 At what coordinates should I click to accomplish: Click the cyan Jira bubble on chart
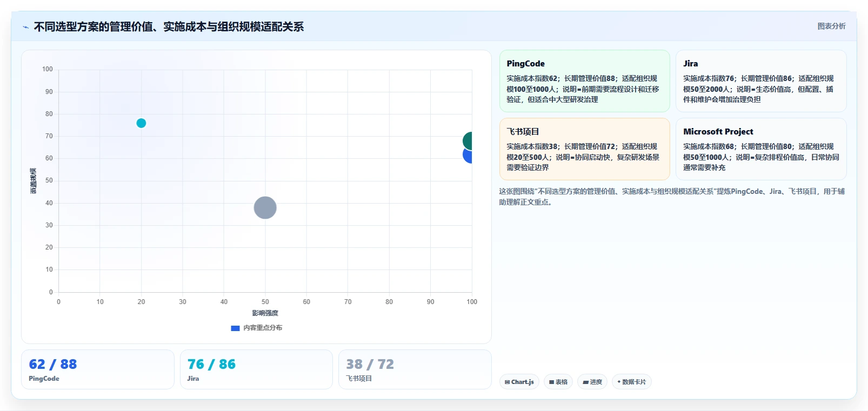(x=141, y=123)
